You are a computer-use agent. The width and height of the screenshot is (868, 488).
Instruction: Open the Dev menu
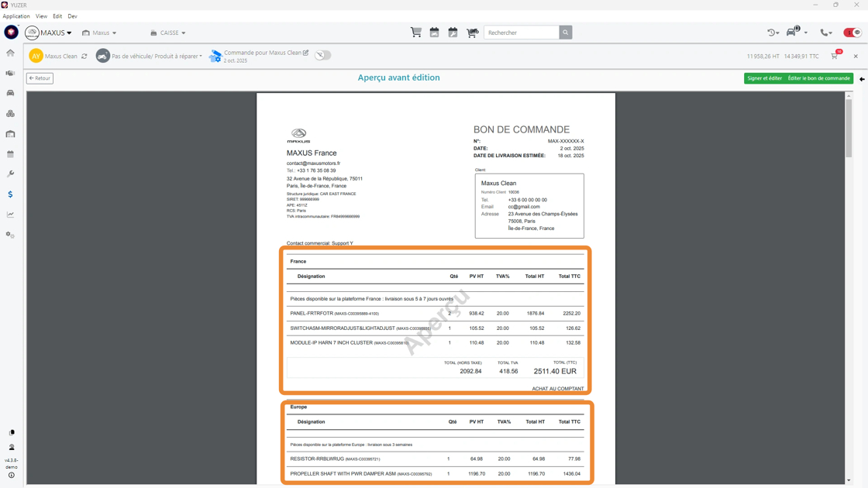click(x=73, y=16)
